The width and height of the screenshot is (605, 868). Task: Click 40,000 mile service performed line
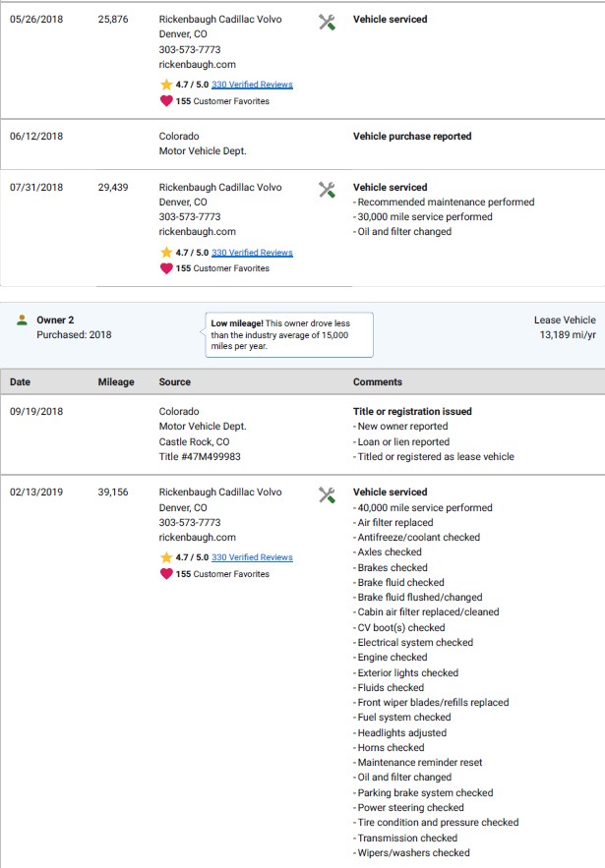[x=423, y=507]
